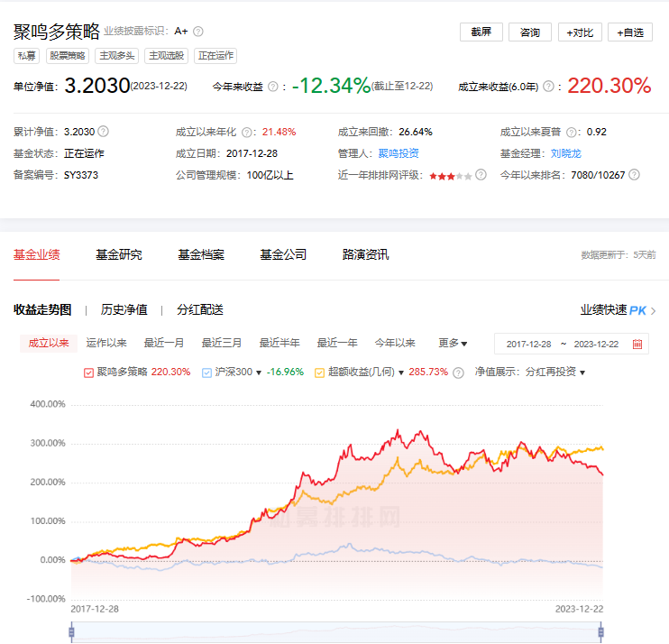Toggle 沪深300 series checkbox
The image size is (669, 644).
[206, 373]
